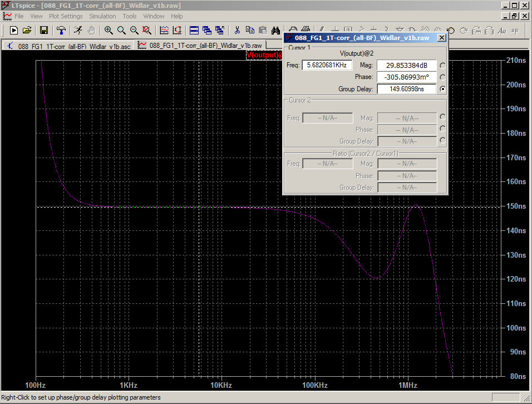Run simulation with the running man icon

pyautogui.click(x=78, y=30)
